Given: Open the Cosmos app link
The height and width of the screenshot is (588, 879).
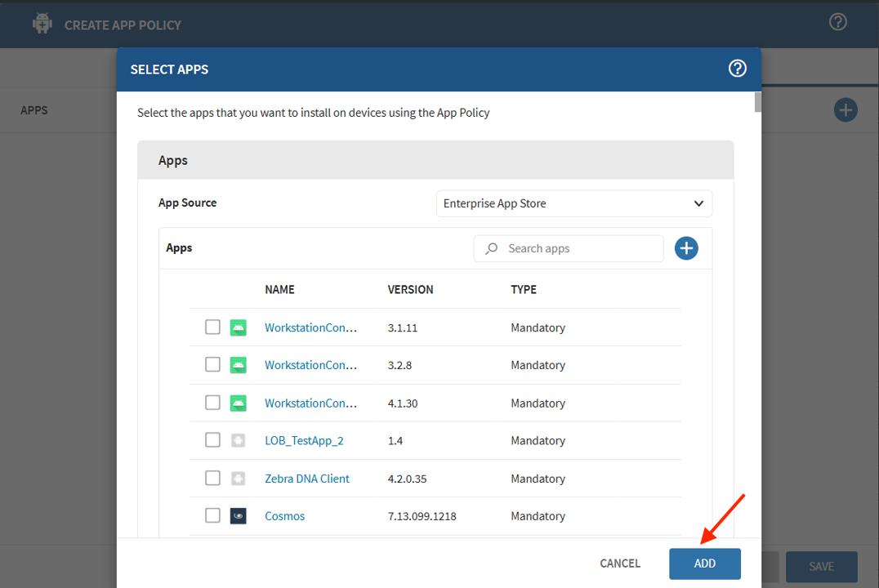Looking at the screenshot, I should coord(284,516).
